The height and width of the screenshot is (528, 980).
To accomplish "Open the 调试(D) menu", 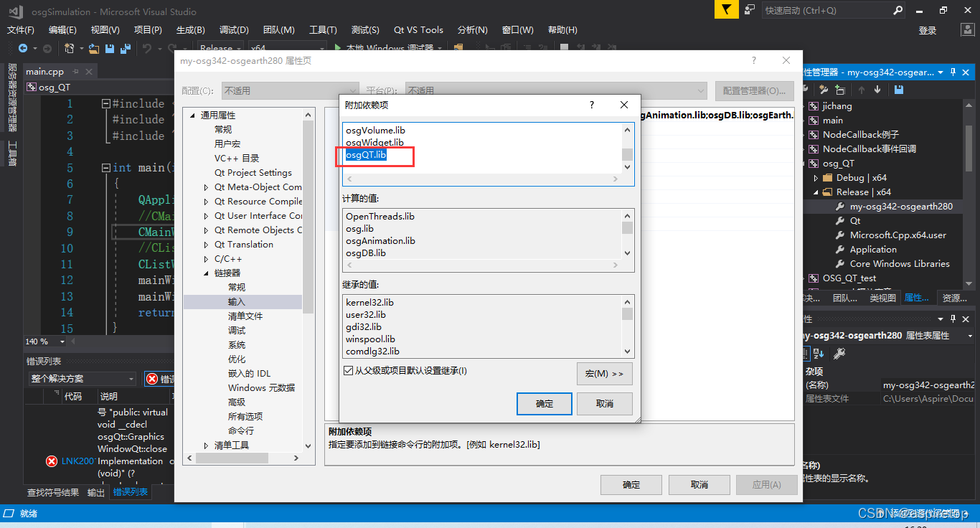I will (x=234, y=29).
